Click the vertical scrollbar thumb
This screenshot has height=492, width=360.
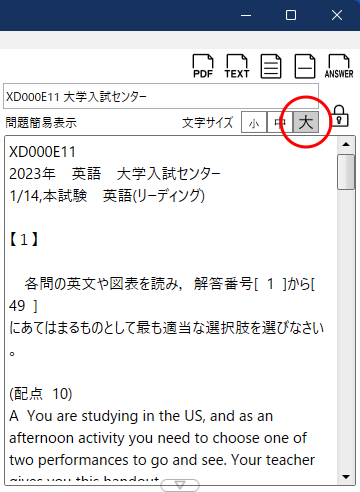346,172
